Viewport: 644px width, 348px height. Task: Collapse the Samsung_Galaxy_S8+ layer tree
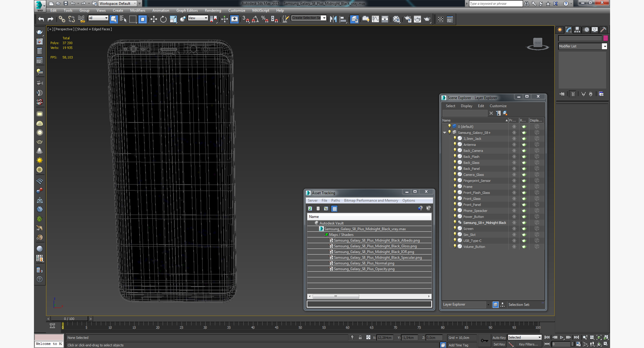[445, 133]
